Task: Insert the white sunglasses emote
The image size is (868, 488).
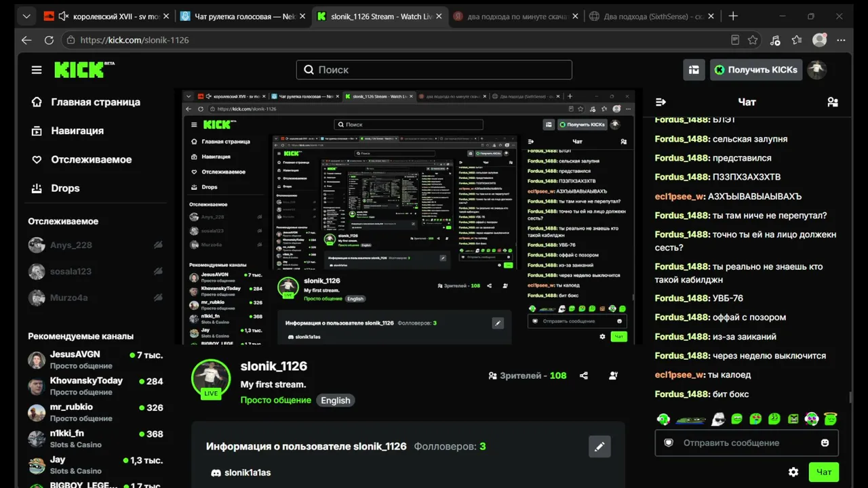Action: click(x=718, y=420)
